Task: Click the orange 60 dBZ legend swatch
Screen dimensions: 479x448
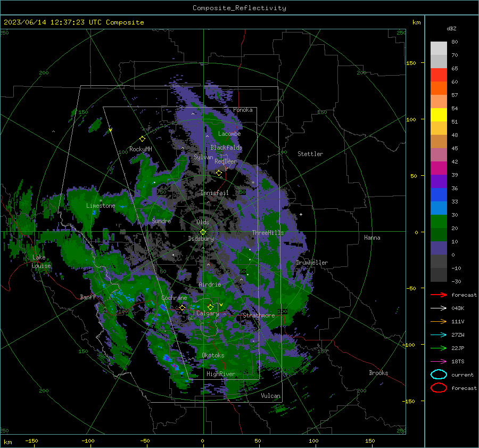Action: [439, 88]
